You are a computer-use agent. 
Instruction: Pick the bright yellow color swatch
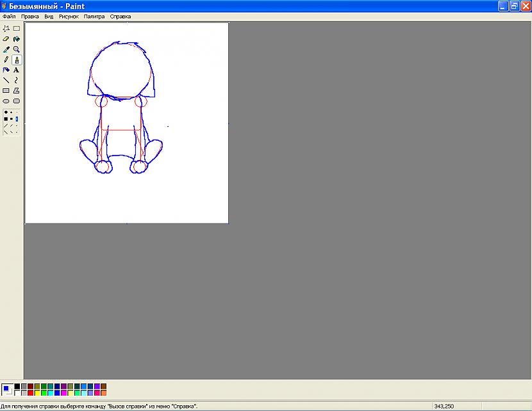37,393
